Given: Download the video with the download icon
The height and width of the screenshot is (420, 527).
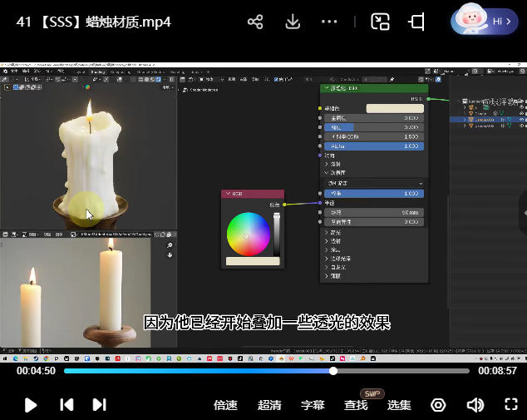Looking at the screenshot, I should click(293, 22).
